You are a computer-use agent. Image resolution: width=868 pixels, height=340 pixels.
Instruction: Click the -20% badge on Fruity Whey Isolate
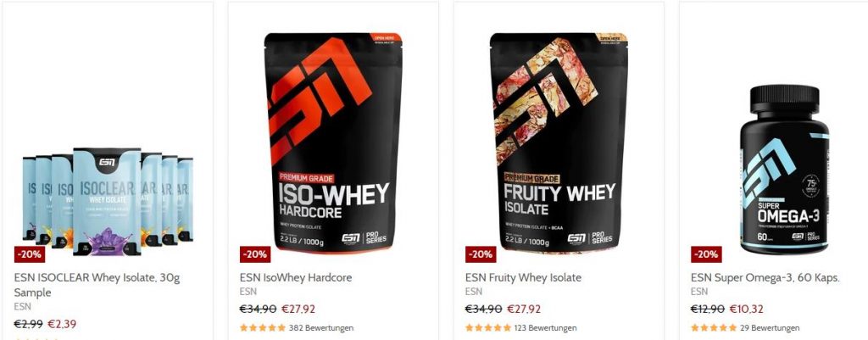coord(481,254)
